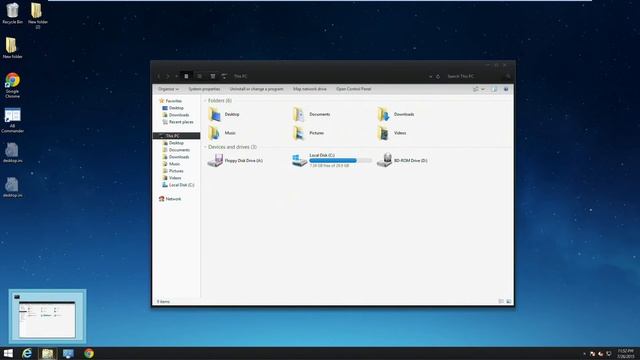Select Pictures in the navigation pane
Image resolution: width=640 pixels, height=360 pixels.
[x=173, y=171]
